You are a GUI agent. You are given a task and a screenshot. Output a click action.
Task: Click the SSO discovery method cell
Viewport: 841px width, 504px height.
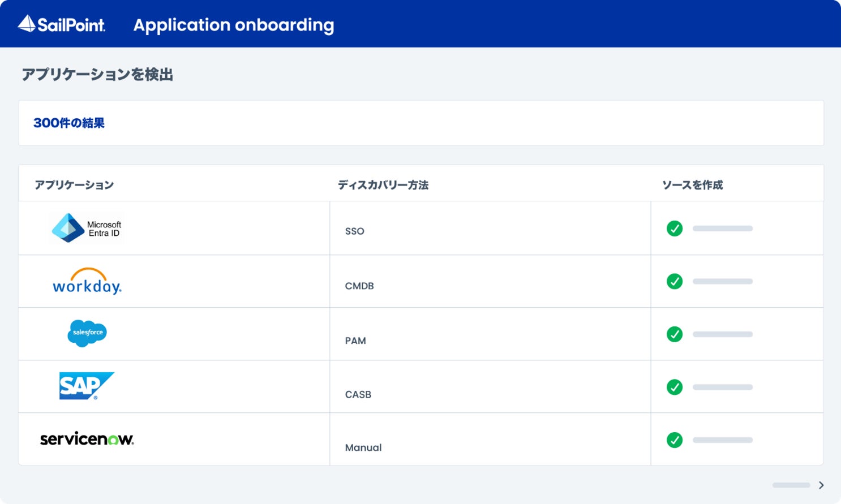[355, 231]
